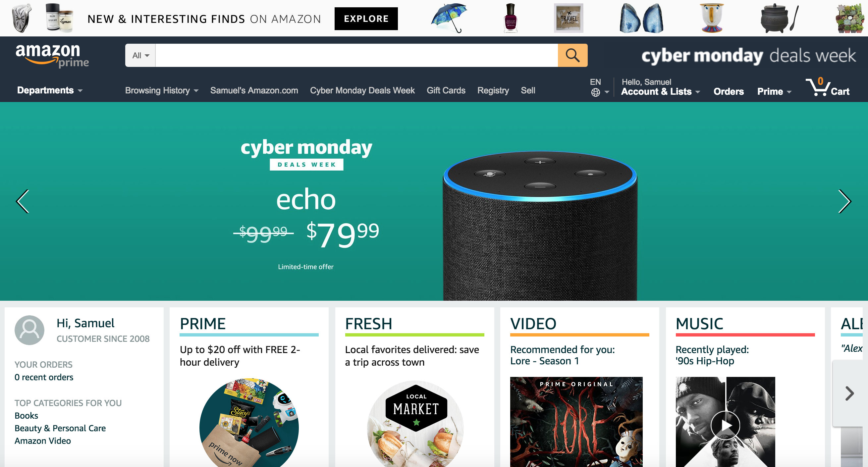Image resolution: width=868 pixels, height=467 pixels.
Task: Open Cyber Monday Deals Week nav link
Action: 362,90
